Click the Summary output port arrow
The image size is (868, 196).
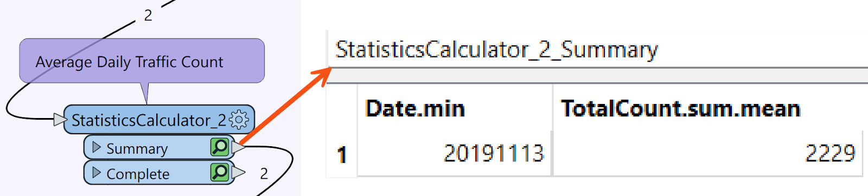[x=239, y=147]
